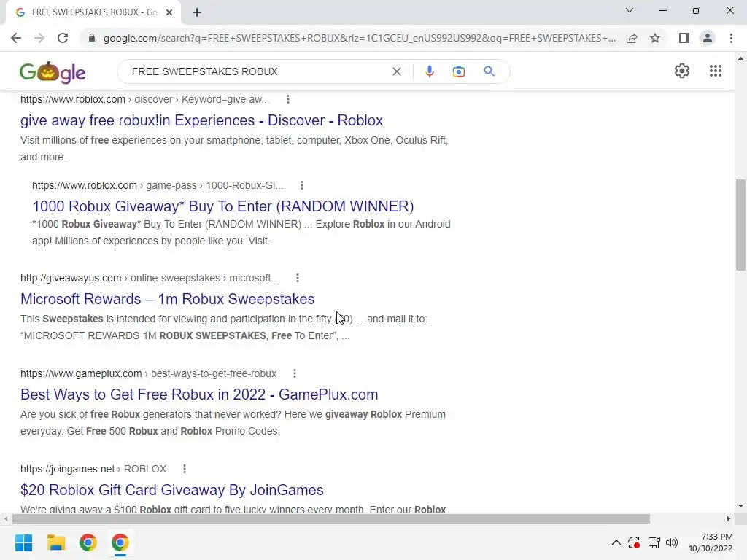Open $20 Roblox Gift Card Giveaway link
747x560 pixels.
coord(172,490)
